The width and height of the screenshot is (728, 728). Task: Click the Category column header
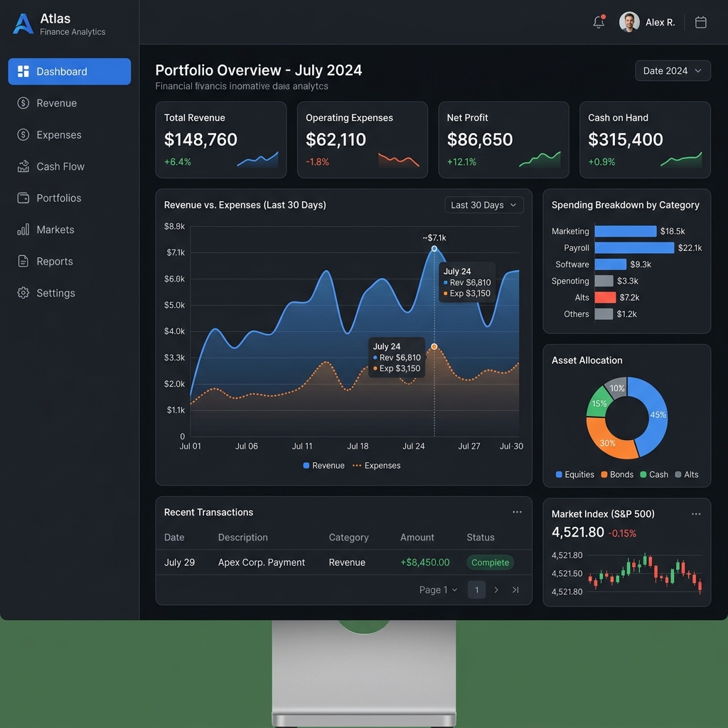(348, 537)
